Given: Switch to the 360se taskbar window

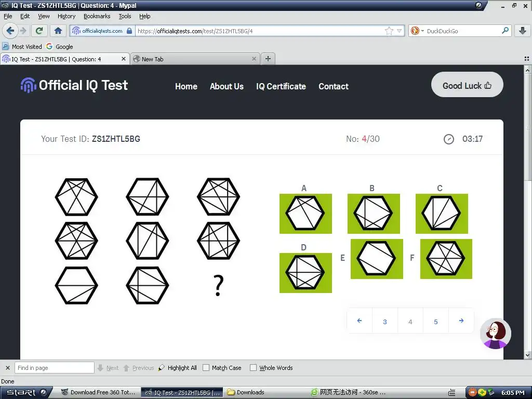Looking at the screenshot, I should pyautogui.click(x=349, y=392).
